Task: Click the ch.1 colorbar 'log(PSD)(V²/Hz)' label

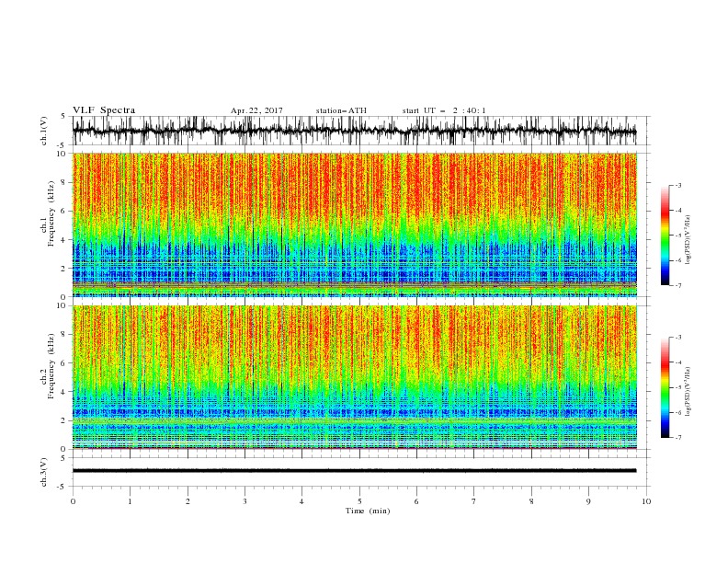Action: point(688,240)
